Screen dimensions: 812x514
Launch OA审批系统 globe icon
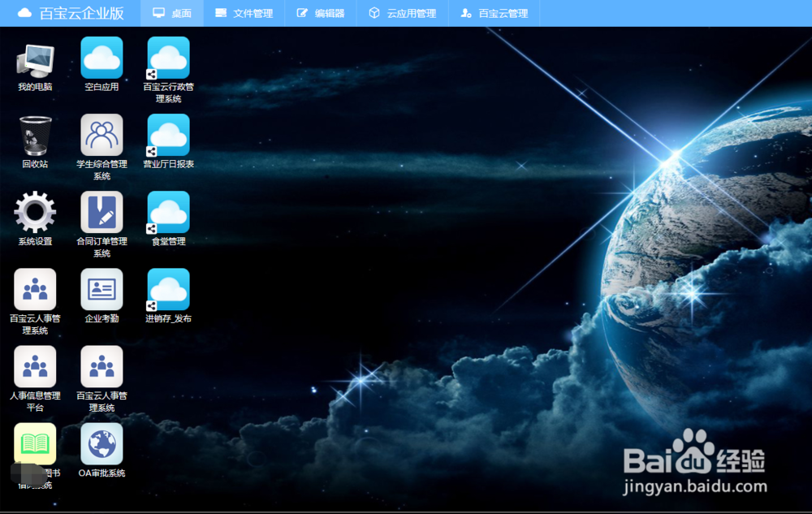(101, 443)
